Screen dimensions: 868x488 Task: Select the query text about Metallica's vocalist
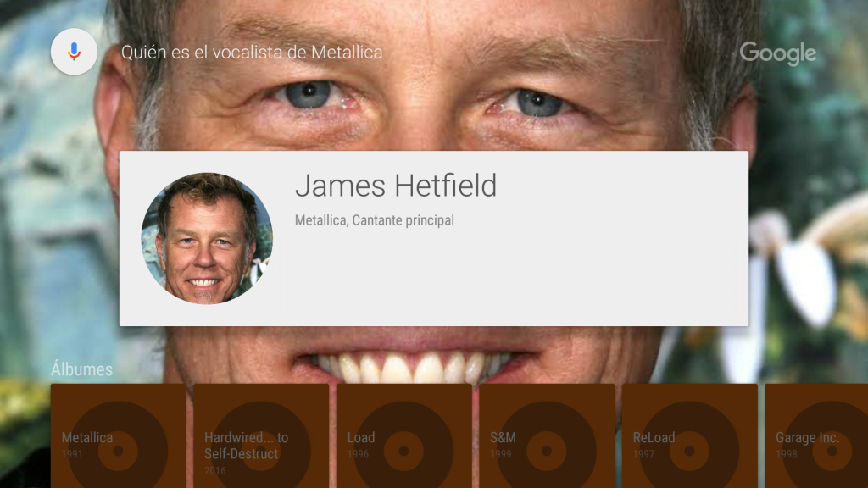(x=252, y=53)
